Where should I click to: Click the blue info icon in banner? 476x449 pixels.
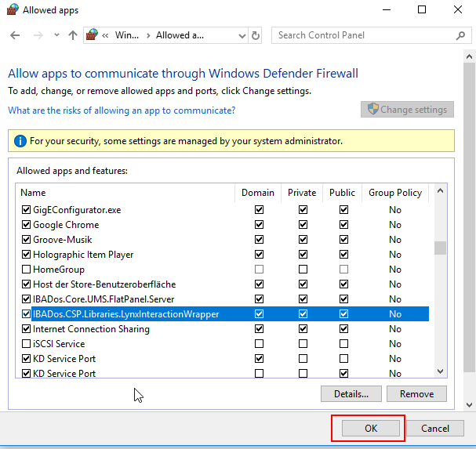tap(20, 141)
